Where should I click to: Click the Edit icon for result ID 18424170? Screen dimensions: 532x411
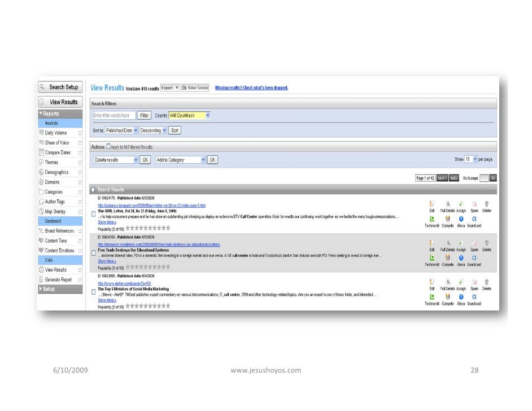coord(432,204)
